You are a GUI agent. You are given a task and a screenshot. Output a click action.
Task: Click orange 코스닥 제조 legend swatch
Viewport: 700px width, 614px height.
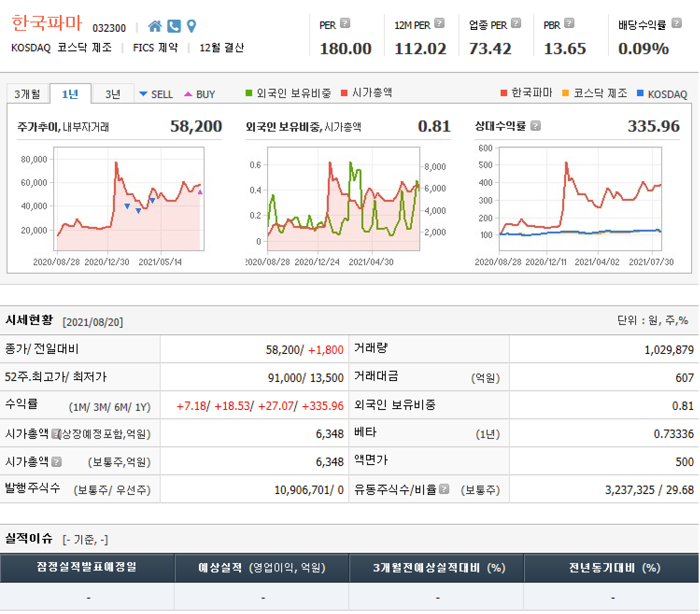click(566, 93)
